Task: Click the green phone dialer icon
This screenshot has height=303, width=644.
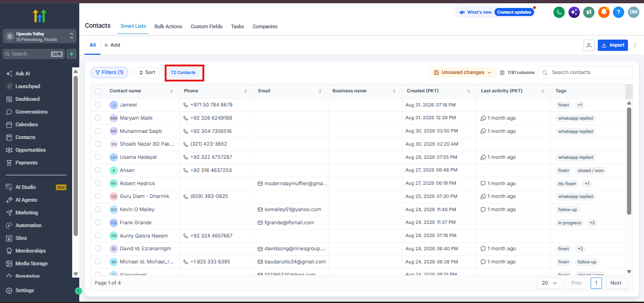Action: 559,12
